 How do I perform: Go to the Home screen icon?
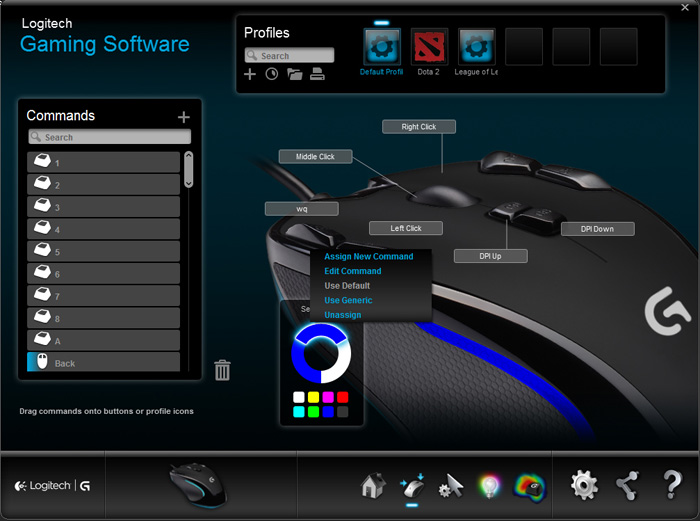tap(373, 485)
